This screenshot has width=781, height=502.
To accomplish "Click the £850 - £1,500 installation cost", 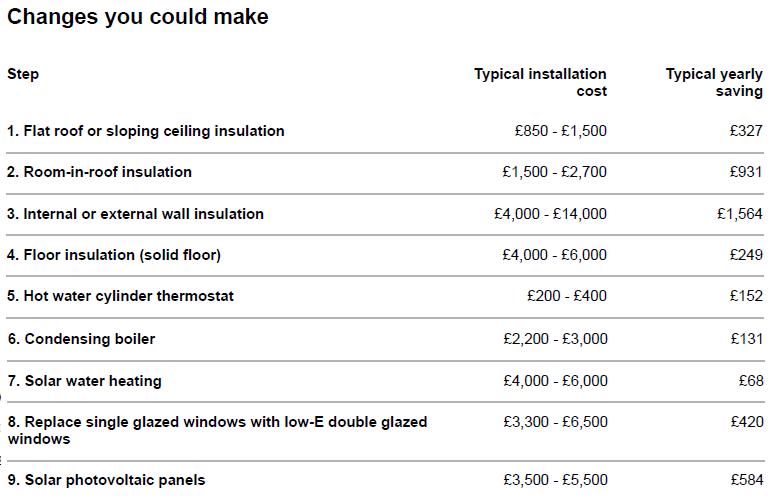I will coord(560,131).
